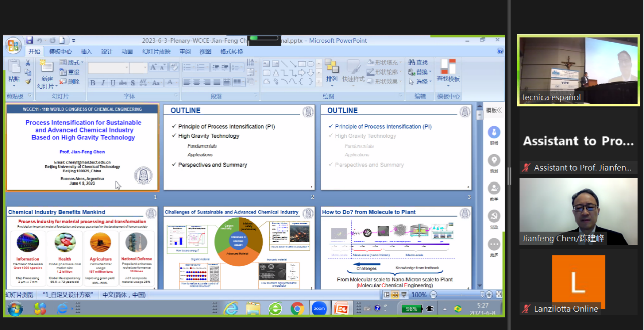
Task: Click the Replace (替换) button
Action: point(418,72)
